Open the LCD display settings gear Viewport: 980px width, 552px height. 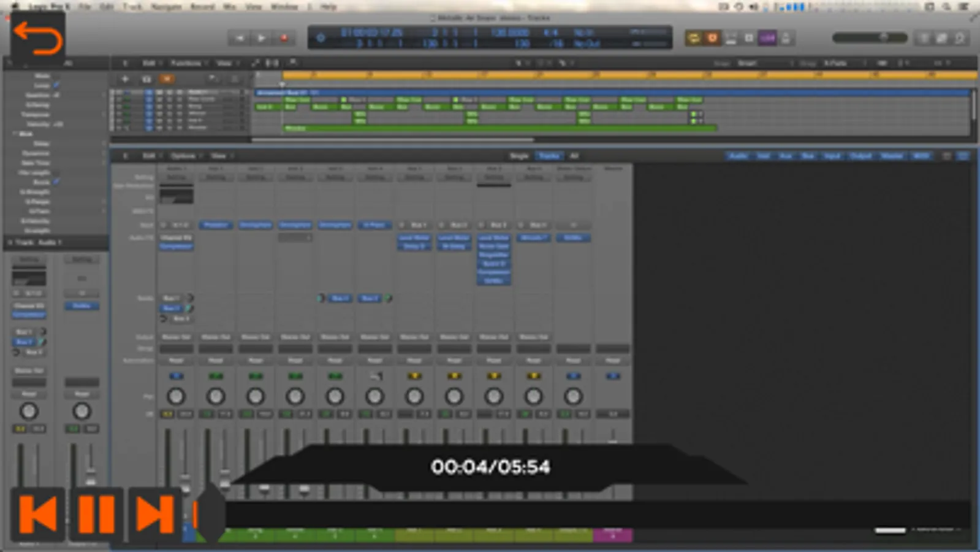coord(320,38)
